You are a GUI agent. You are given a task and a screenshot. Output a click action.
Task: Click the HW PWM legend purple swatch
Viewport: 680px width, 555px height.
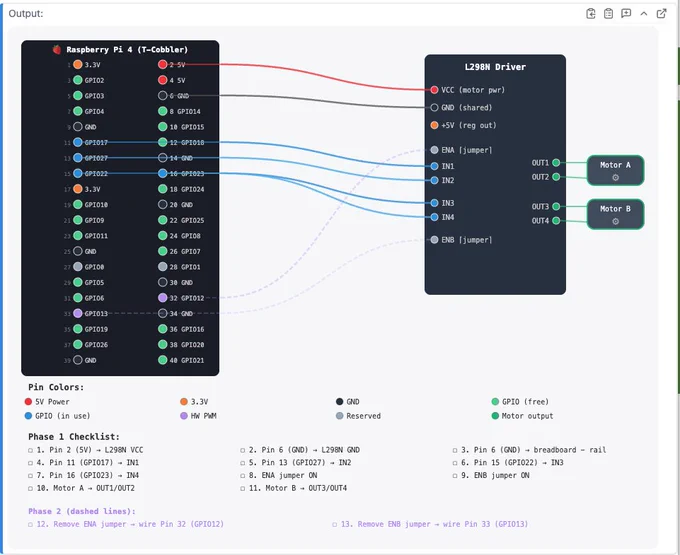click(184, 416)
